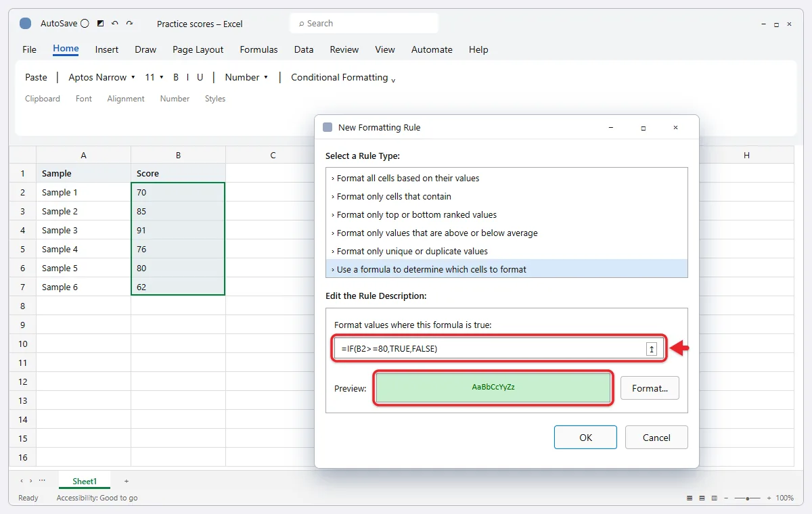Toggle Italic formatting
The image size is (812, 514).
click(188, 77)
